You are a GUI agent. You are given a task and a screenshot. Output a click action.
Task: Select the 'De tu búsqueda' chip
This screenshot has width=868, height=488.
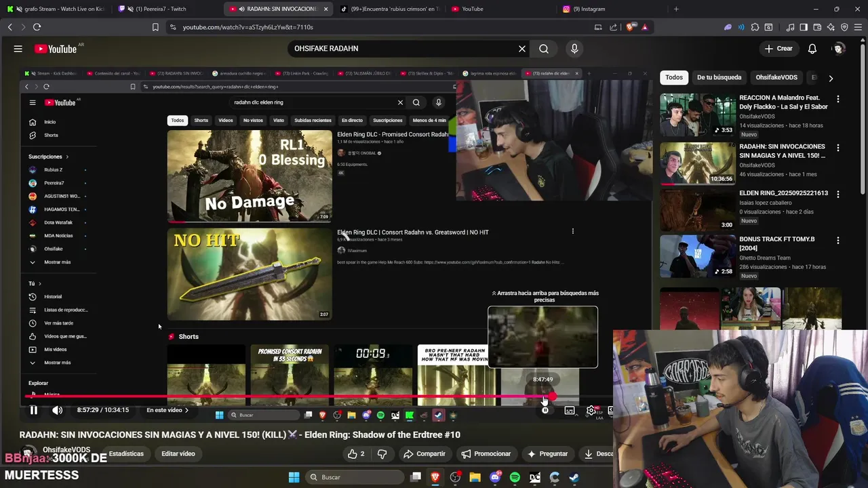pyautogui.click(x=719, y=77)
